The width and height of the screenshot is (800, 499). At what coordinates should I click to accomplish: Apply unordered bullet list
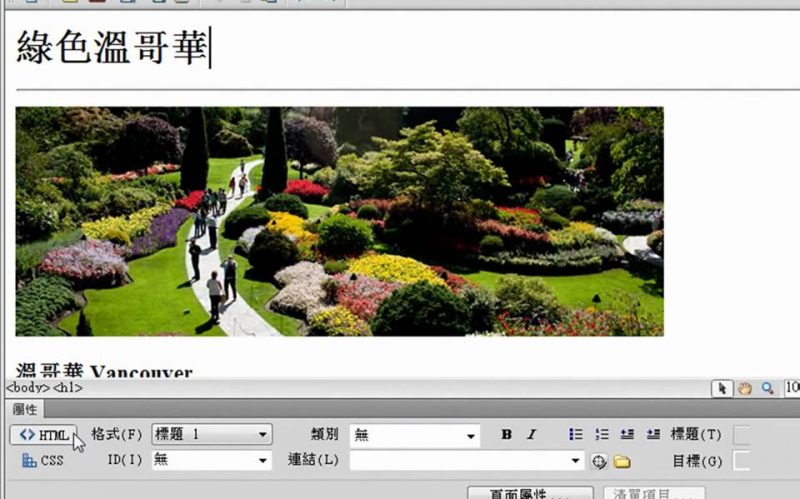tap(576, 435)
